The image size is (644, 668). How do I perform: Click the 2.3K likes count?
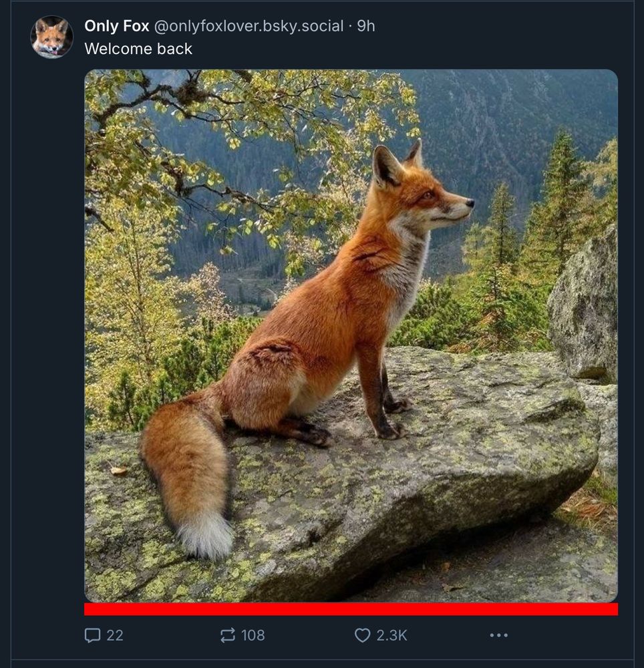[x=391, y=635]
